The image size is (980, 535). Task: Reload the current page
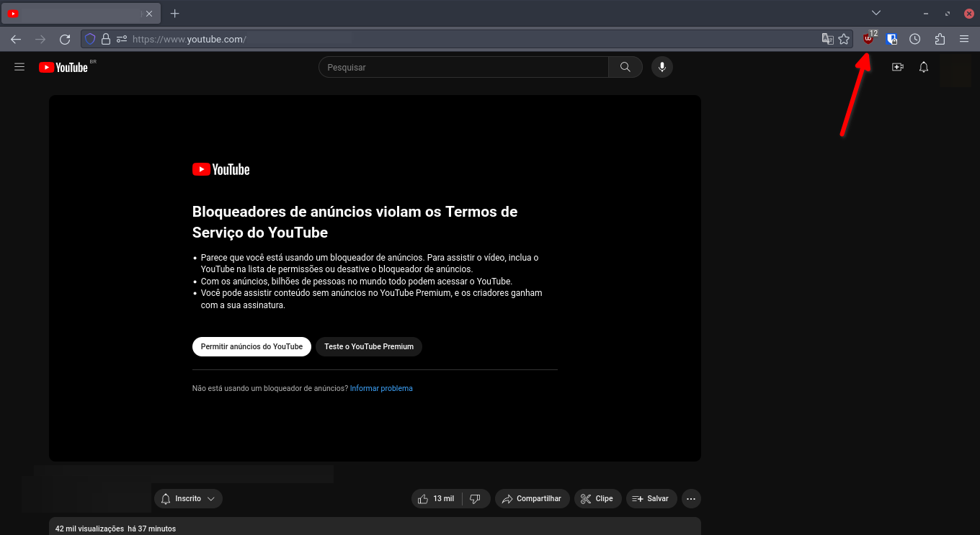[65, 39]
